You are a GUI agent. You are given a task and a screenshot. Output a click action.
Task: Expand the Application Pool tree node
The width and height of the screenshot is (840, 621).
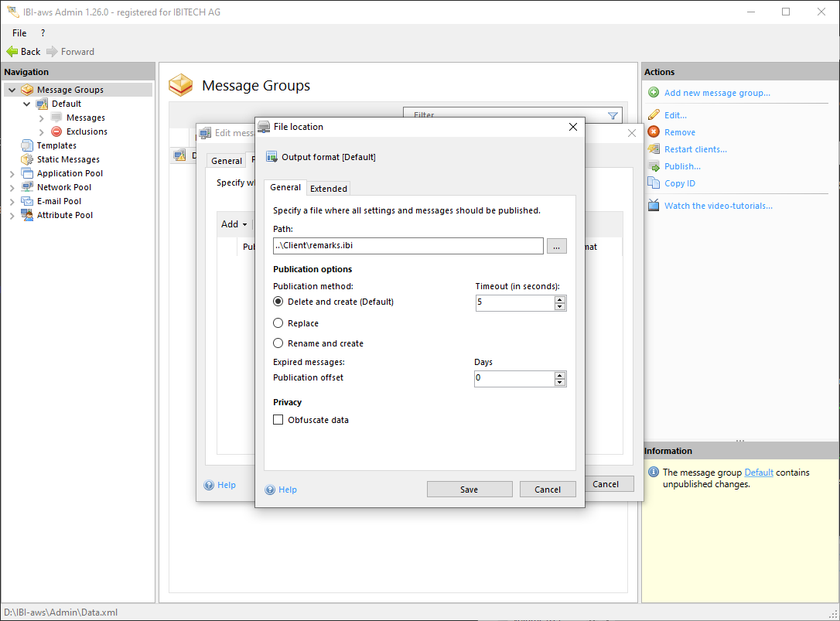[12, 174]
